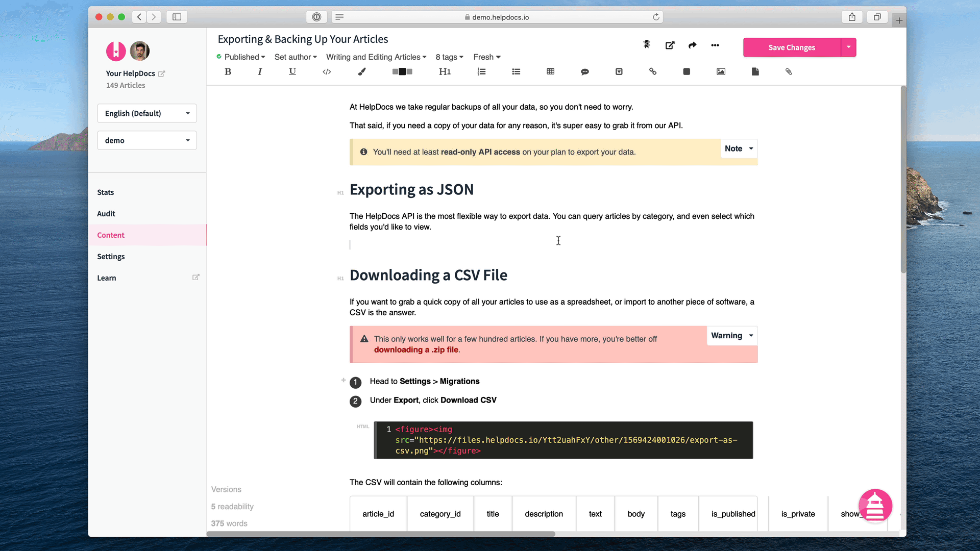Open the demo account dropdown

tap(147, 140)
